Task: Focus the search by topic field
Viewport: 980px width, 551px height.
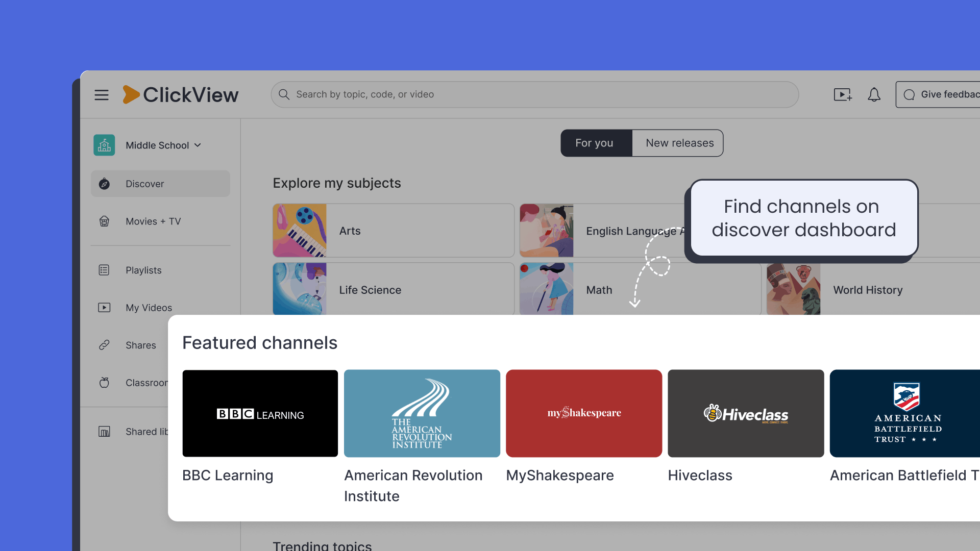Action: point(535,95)
